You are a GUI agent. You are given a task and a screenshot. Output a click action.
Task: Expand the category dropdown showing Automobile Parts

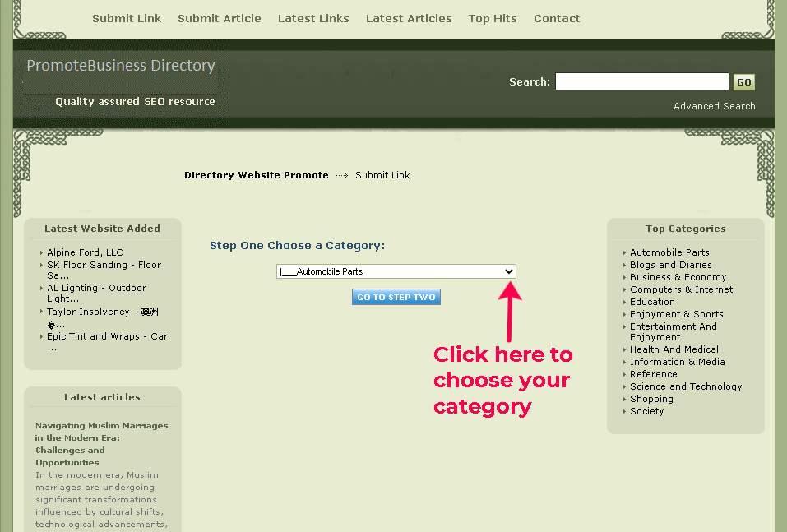[396, 271]
